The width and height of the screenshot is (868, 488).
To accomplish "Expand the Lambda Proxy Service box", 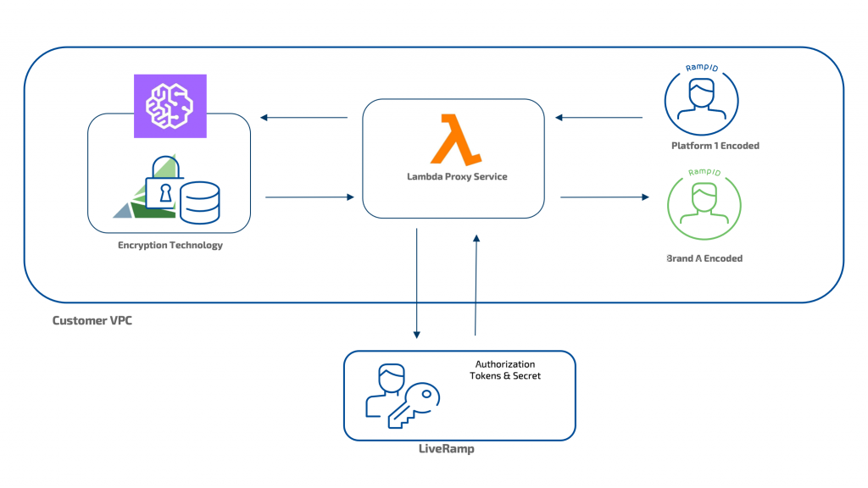I will [x=453, y=159].
